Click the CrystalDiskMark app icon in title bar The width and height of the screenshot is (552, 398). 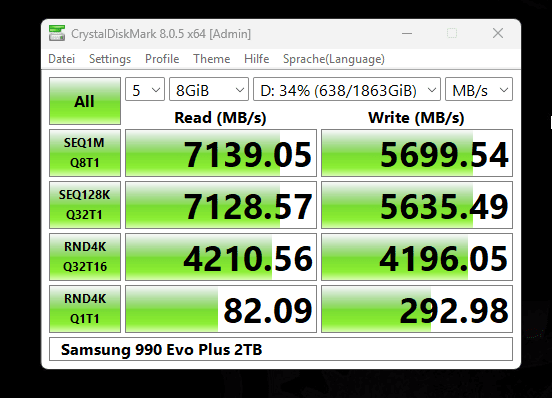click(57, 33)
